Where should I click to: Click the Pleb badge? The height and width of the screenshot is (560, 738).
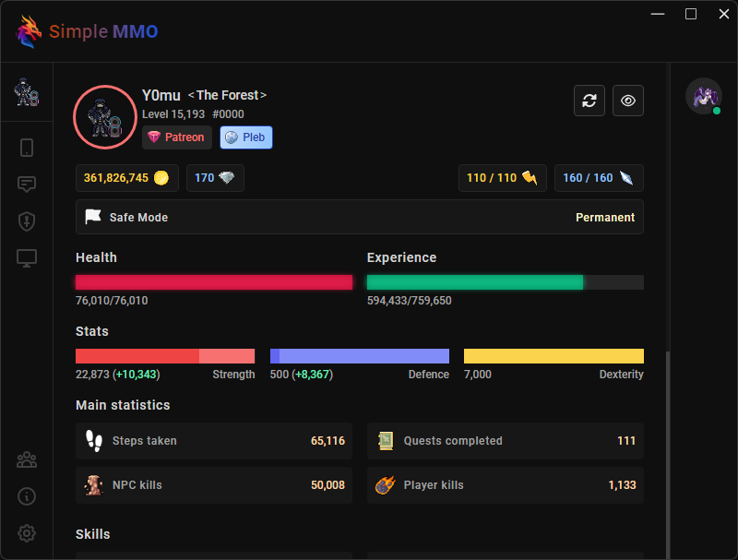click(245, 137)
